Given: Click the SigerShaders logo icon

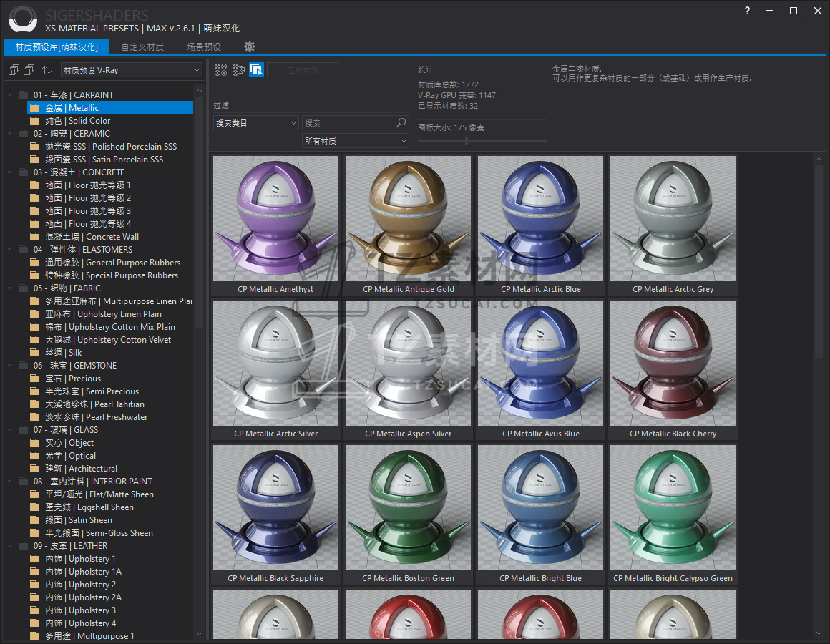Looking at the screenshot, I should pyautogui.click(x=23, y=19).
